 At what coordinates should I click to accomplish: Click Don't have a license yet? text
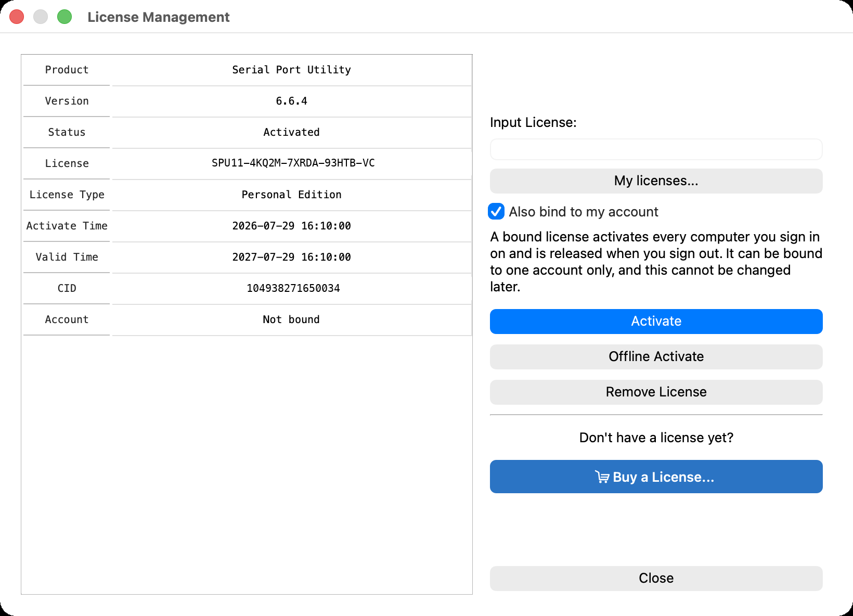click(x=656, y=438)
